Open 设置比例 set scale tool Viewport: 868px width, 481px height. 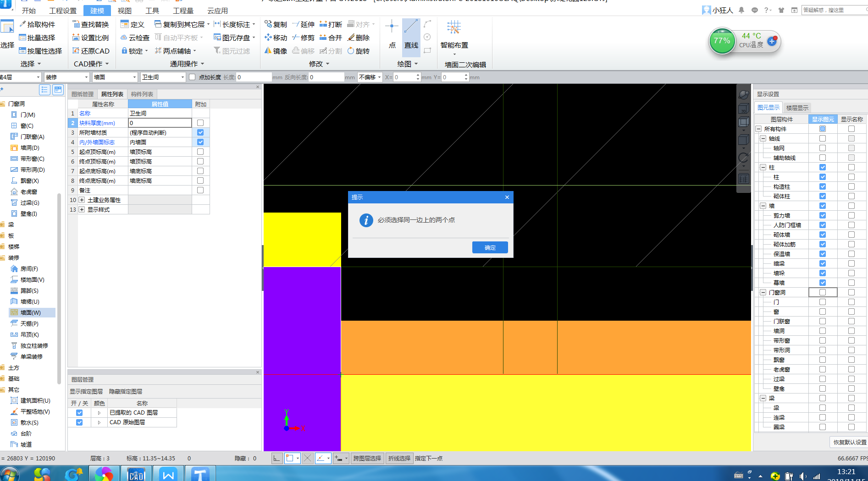[90, 38]
